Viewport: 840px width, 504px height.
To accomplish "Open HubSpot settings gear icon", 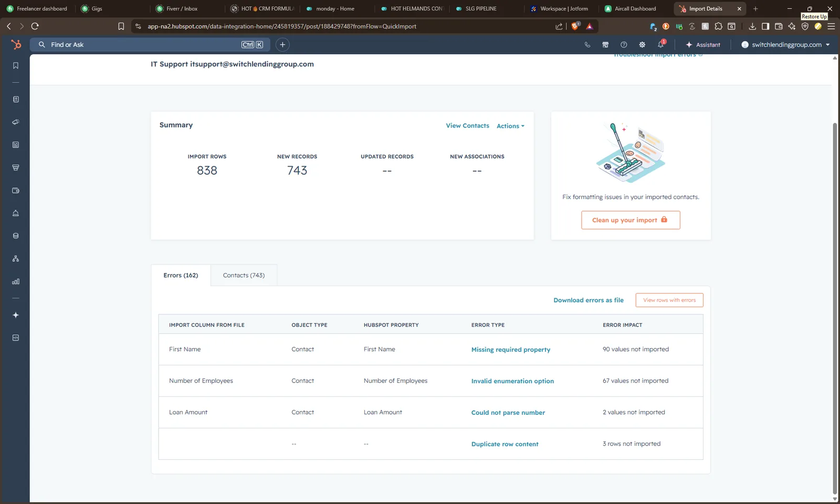I will pyautogui.click(x=642, y=45).
